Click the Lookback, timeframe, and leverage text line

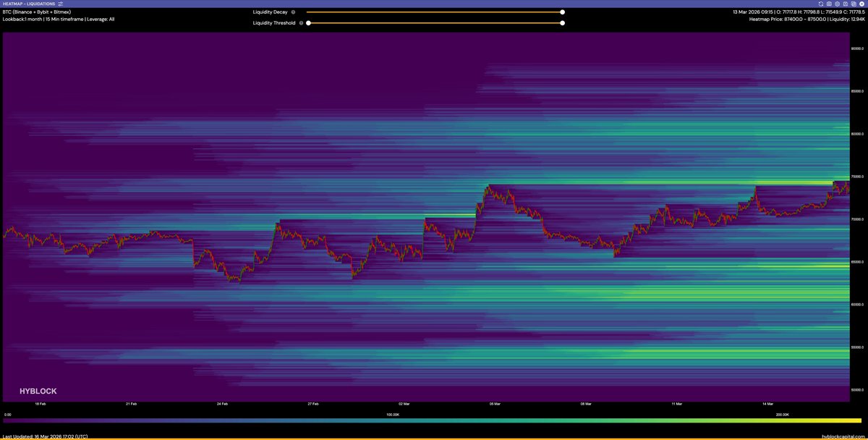click(x=58, y=20)
